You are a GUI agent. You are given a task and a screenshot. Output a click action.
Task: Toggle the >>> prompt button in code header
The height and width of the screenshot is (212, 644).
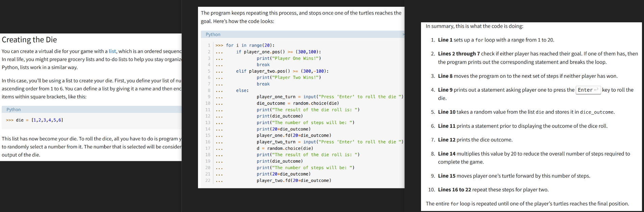click(403, 34)
